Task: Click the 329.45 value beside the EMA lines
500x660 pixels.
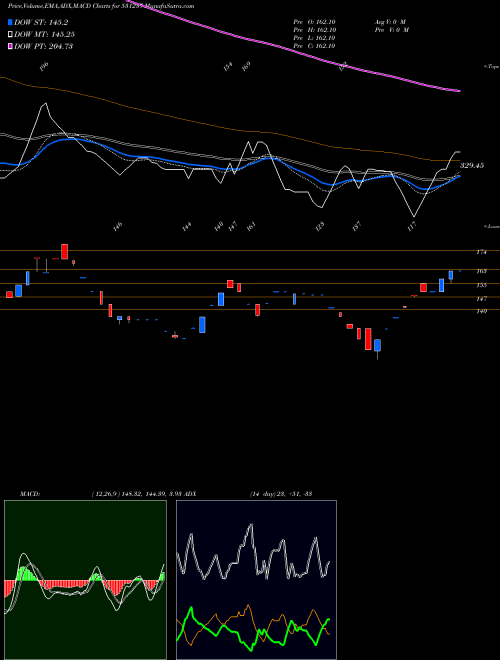Action: click(x=472, y=165)
